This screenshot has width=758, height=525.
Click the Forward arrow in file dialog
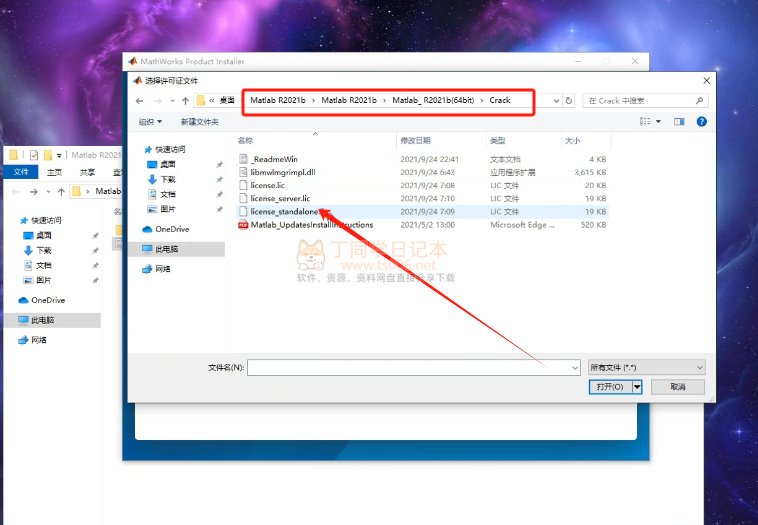[x=158, y=101]
